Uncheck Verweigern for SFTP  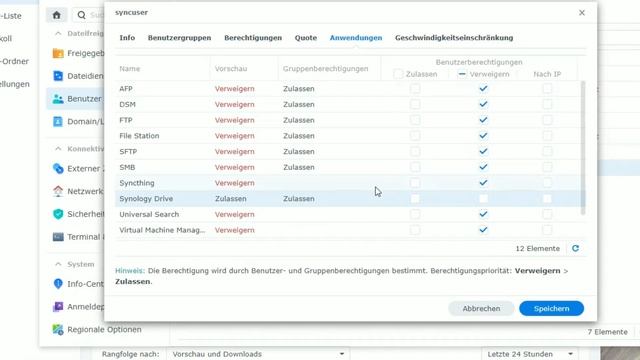click(x=483, y=151)
